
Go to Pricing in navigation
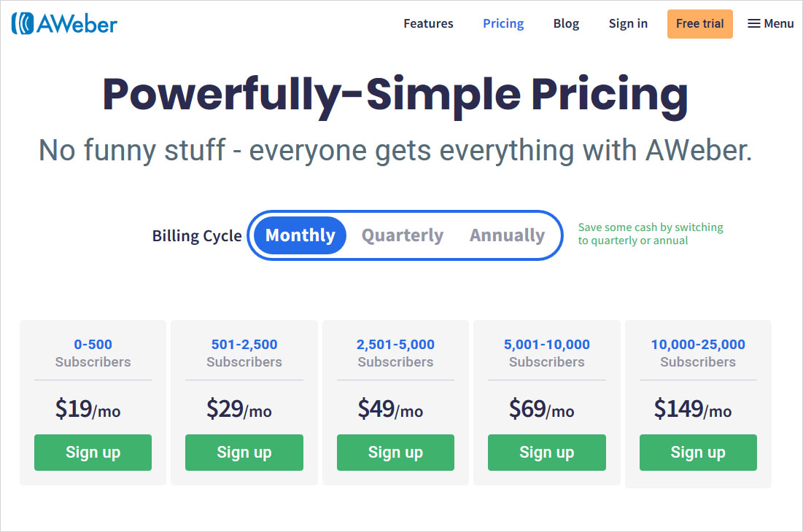[503, 23]
